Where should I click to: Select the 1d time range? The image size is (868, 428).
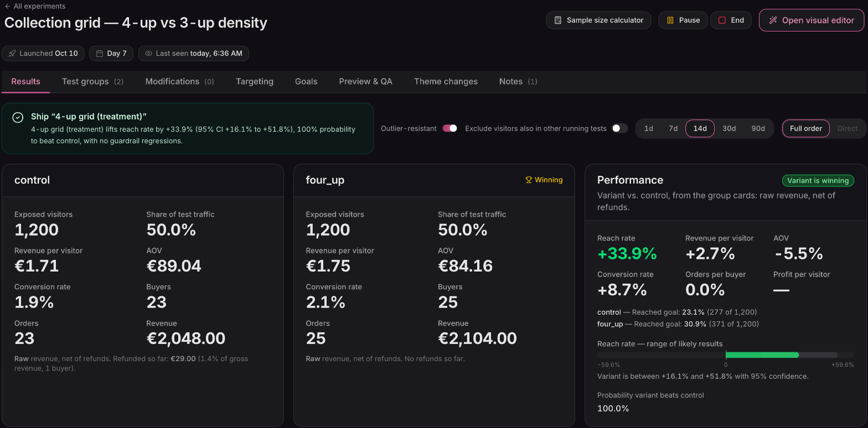[x=649, y=128]
